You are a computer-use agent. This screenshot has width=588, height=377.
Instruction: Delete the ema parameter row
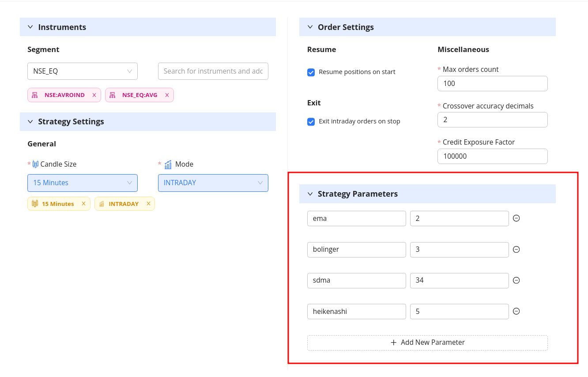pyautogui.click(x=516, y=218)
